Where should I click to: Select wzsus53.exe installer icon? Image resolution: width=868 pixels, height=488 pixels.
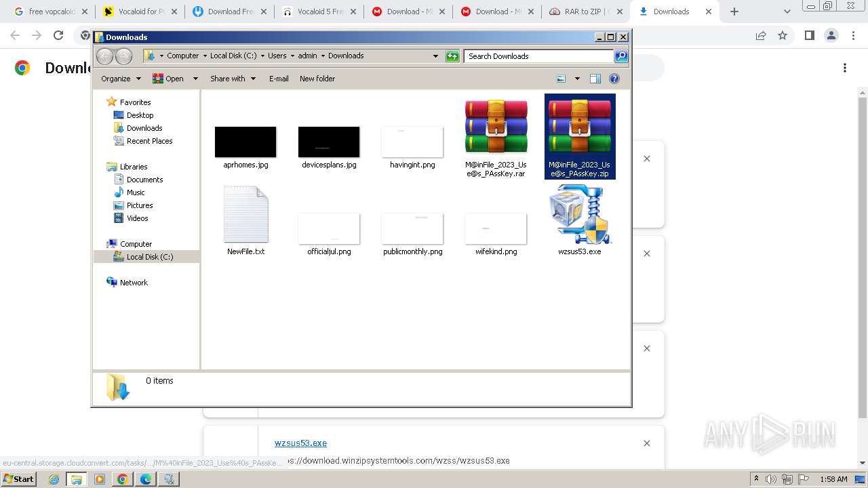[x=580, y=215]
